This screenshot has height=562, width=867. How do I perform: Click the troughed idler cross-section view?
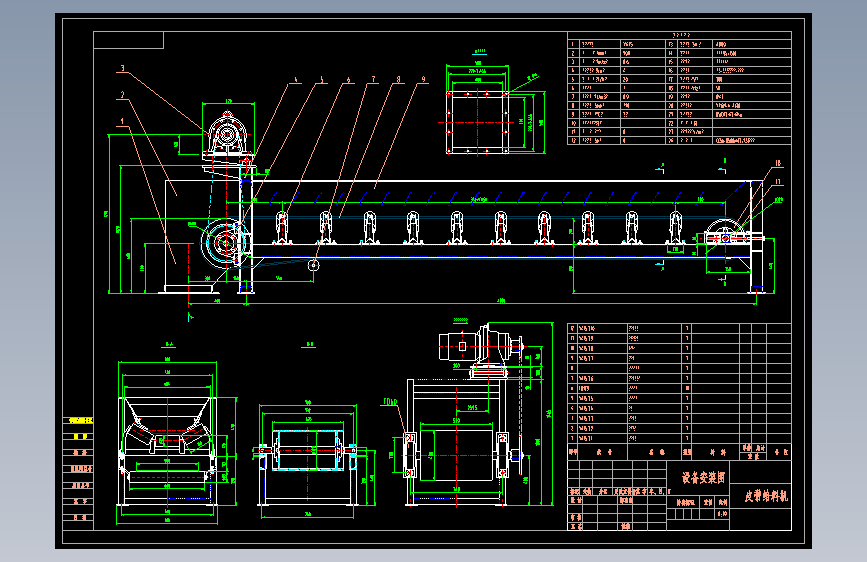point(167,451)
